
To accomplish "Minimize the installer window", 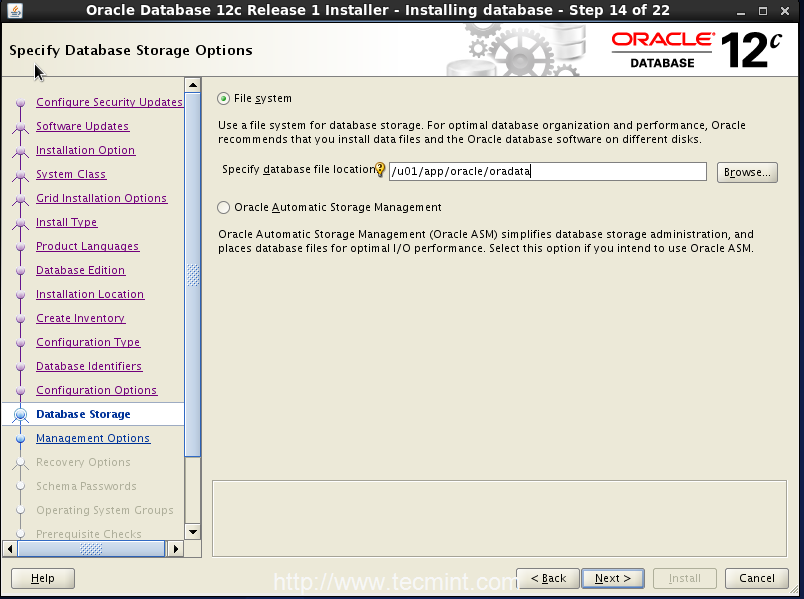I will 740,11.
